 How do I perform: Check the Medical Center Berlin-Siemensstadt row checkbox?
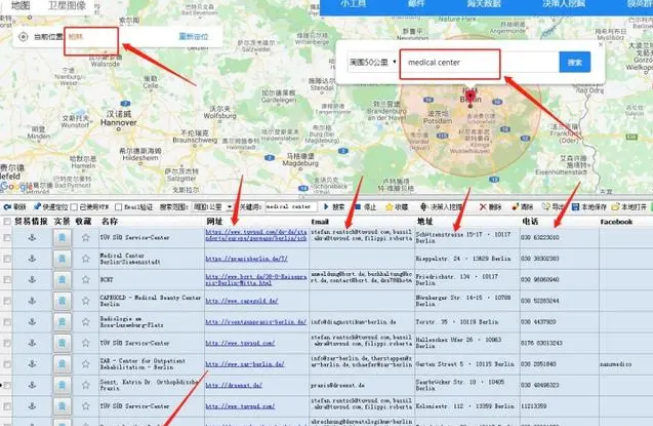click(7, 259)
